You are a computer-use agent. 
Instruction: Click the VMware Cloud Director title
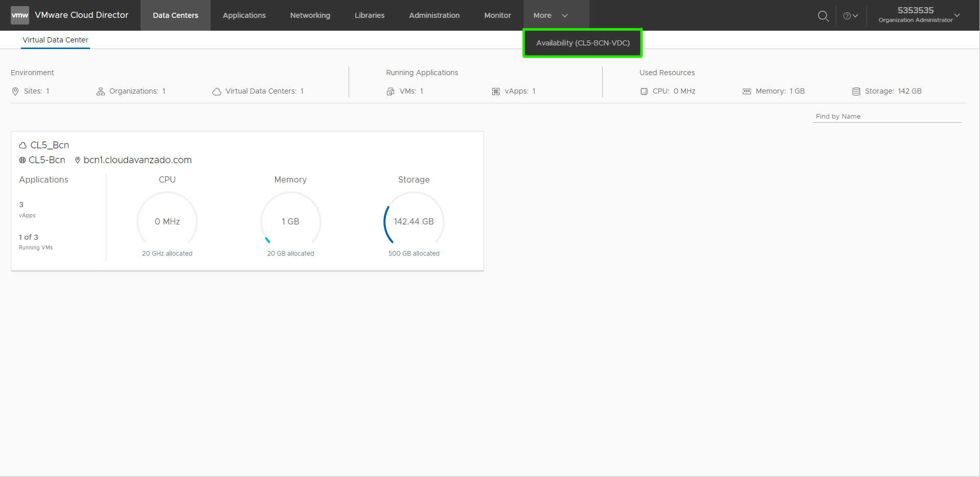[x=82, y=15]
